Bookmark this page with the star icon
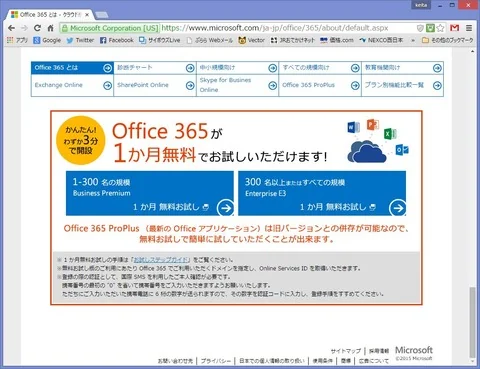 440,28
